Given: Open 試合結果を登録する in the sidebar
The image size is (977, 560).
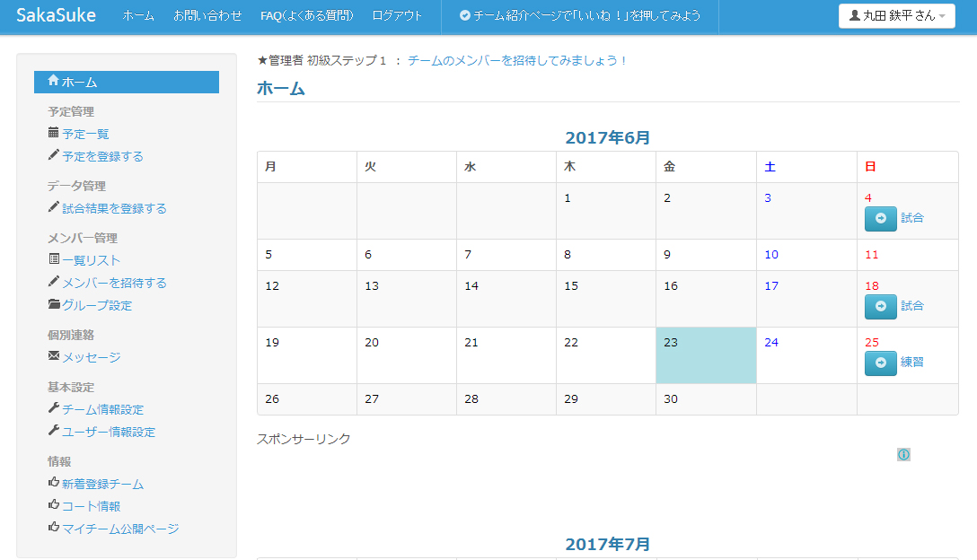Looking at the screenshot, I should (114, 208).
